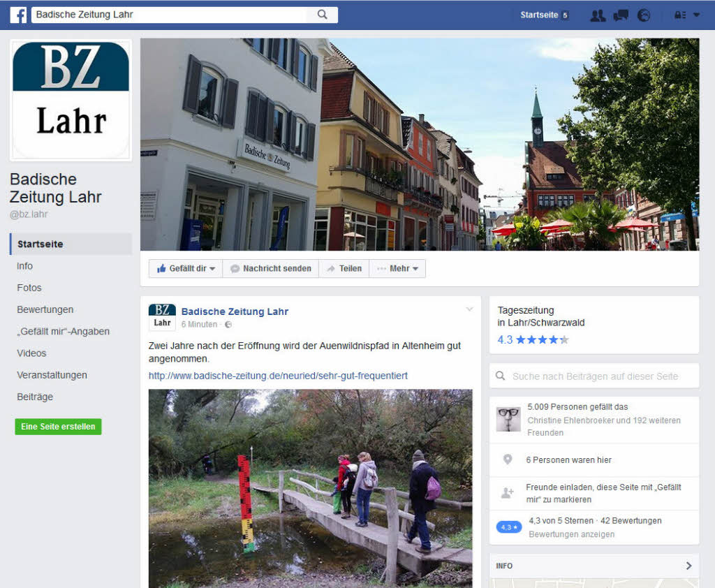
Task: Click the 'Suche nach Beiträgen' search field
Action: 595,376
